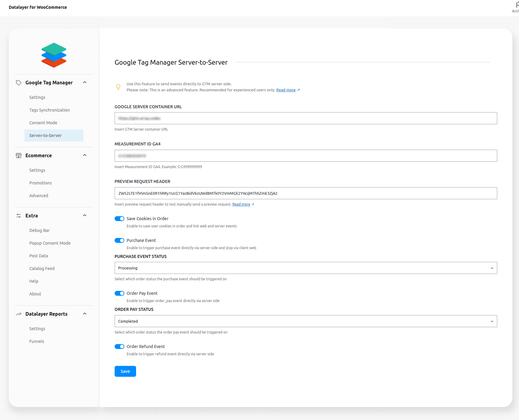This screenshot has width=519, height=420.
Task: Collapse the Google Tag Manager section
Action: [85, 83]
